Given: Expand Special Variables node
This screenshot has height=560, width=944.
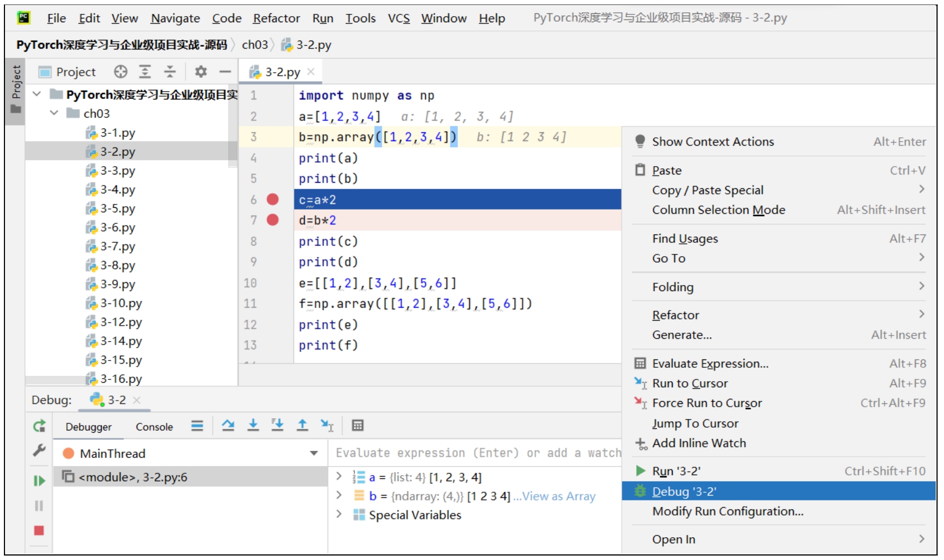Looking at the screenshot, I should tap(339, 514).
